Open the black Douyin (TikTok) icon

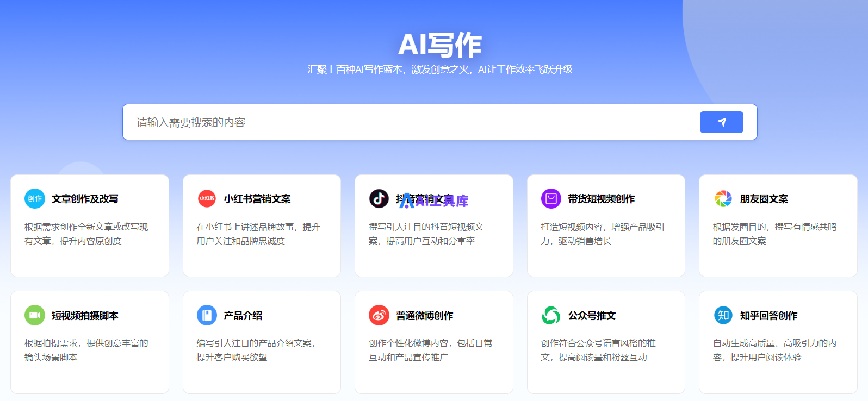pyautogui.click(x=379, y=199)
